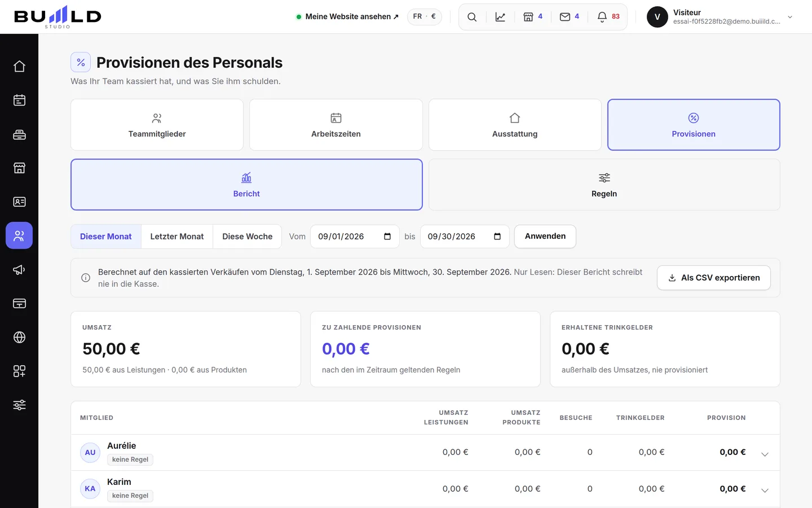The image size is (812, 508).
Task: Click the Provision column header
Action: click(x=726, y=418)
